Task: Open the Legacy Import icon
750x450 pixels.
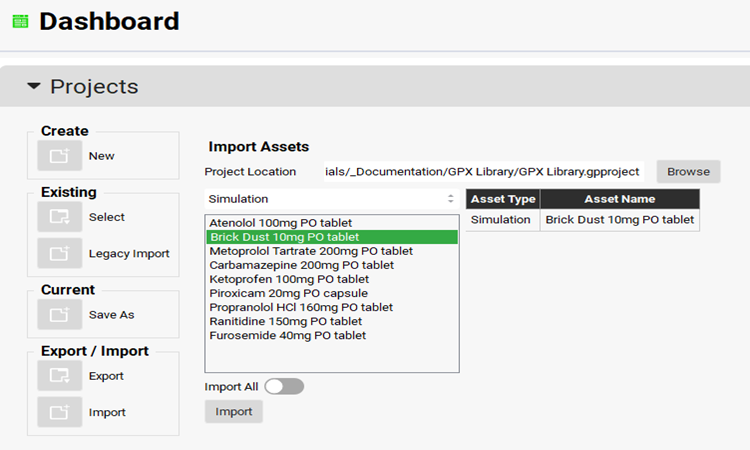Action: [60, 254]
